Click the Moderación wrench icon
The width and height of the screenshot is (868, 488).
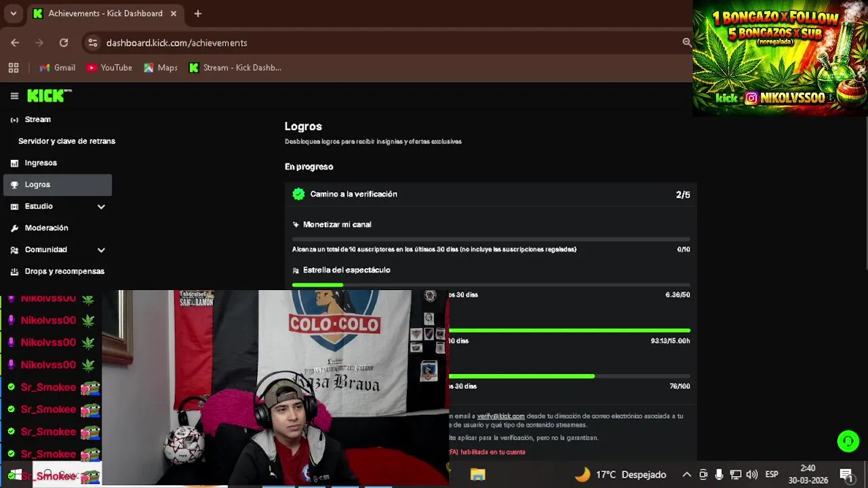click(x=14, y=228)
